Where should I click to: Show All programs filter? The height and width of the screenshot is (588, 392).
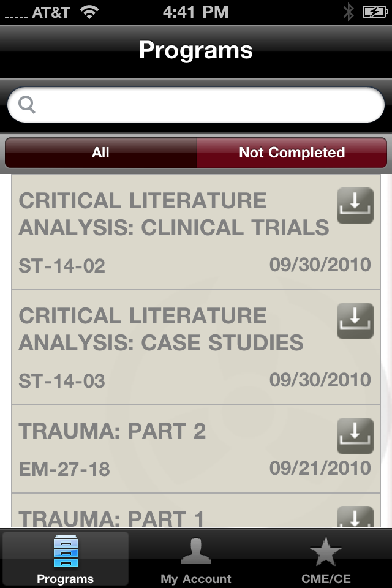[101, 153]
